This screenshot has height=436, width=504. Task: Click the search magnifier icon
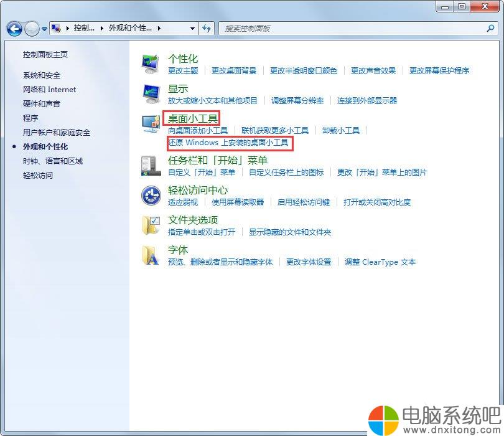(490, 28)
